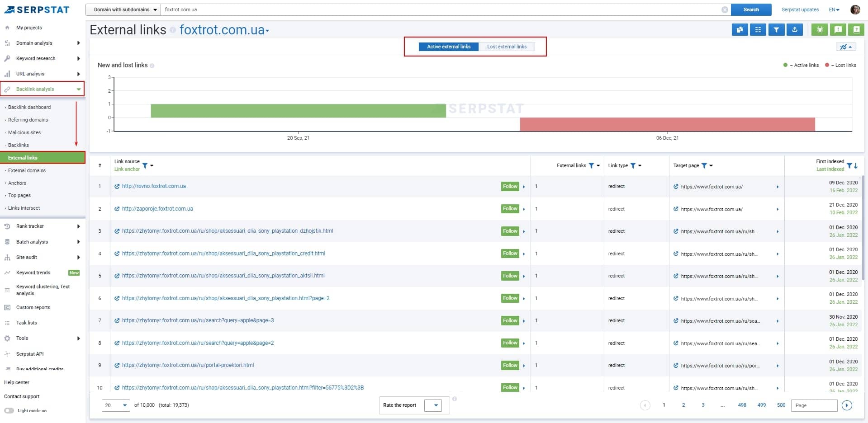Open rows per page dropdown showing 20
This screenshot has height=423, width=868.
(116, 405)
